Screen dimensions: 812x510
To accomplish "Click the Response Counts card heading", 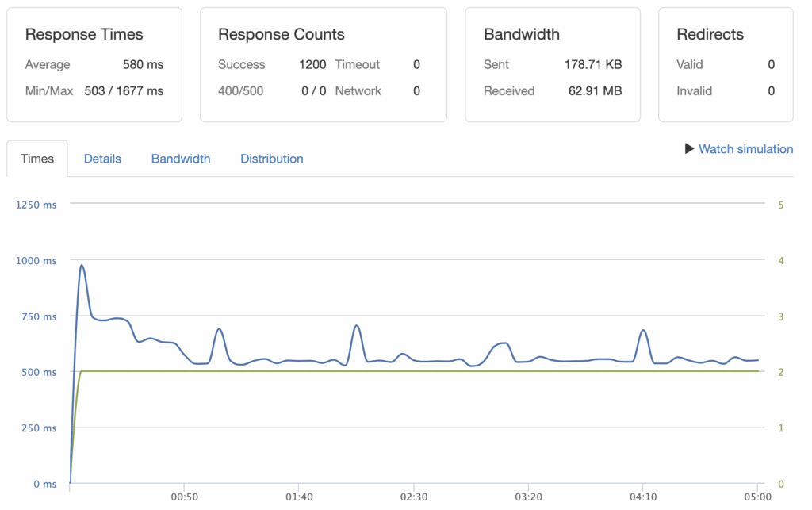I will click(x=281, y=34).
